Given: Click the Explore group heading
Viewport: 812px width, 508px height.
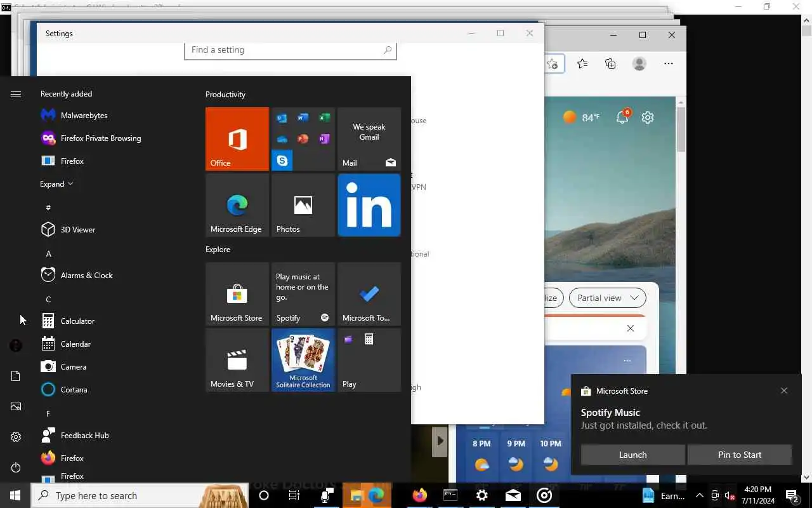Looking at the screenshot, I should tap(218, 249).
